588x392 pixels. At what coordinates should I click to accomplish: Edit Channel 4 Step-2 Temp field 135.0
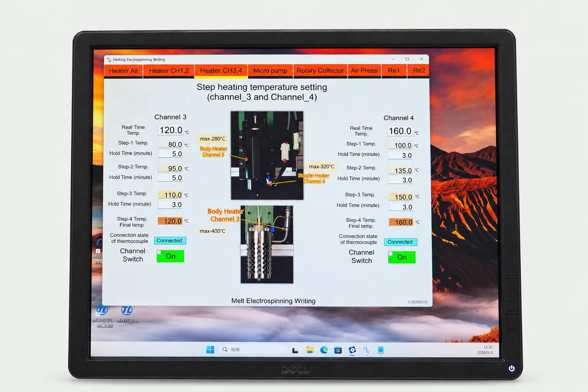pyautogui.click(x=400, y=170)
